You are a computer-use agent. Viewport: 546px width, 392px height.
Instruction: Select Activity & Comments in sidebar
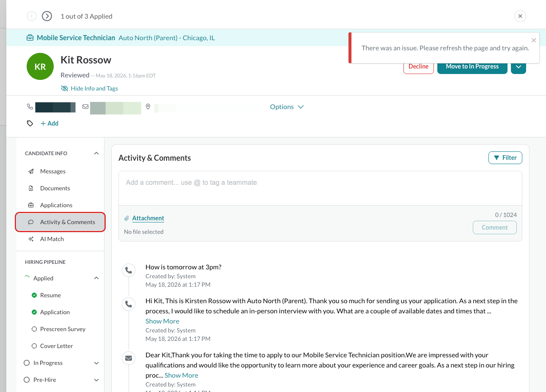click(x=60, y=222)
